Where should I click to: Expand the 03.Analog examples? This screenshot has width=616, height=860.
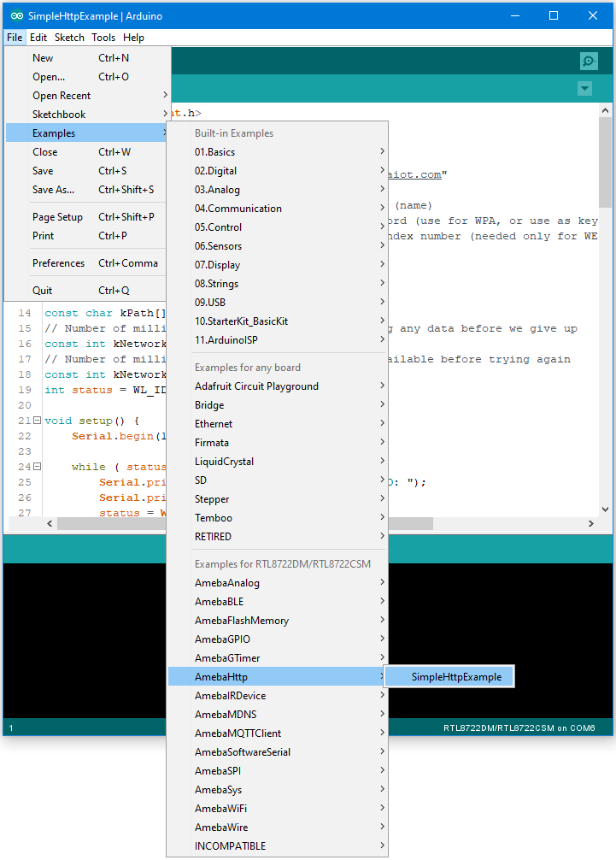pos(278,190)
